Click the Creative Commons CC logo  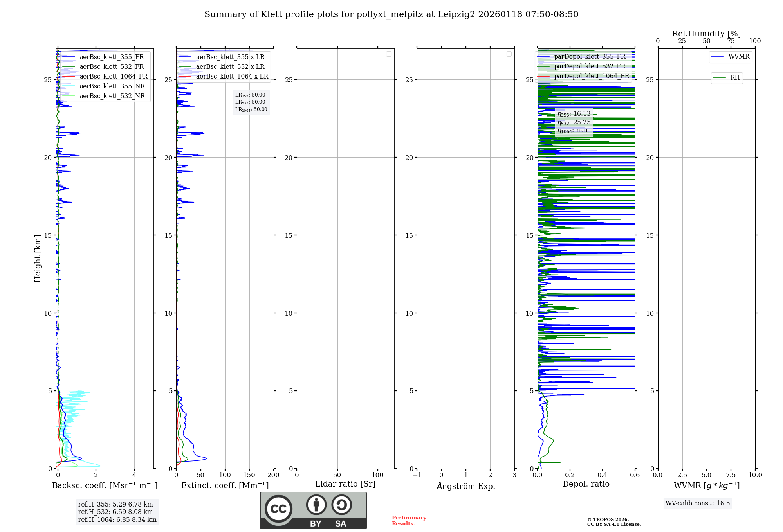278,509
